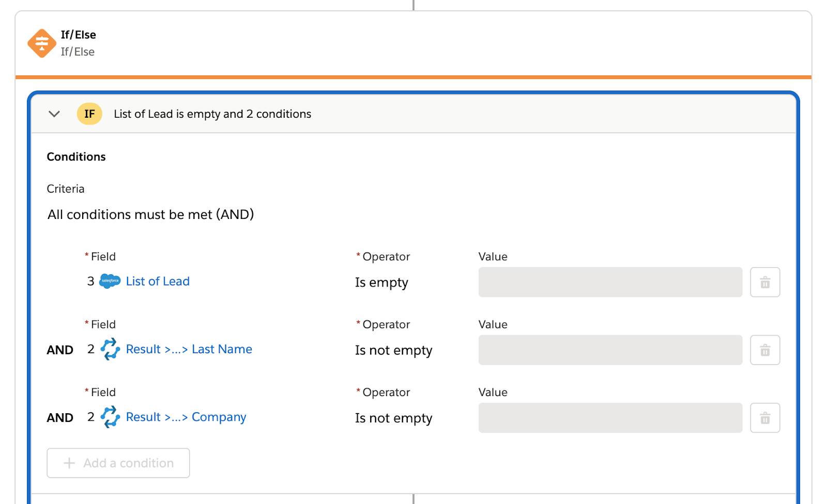
Task: Open the Is empty operator selector
Action: (x=381, y=282)
